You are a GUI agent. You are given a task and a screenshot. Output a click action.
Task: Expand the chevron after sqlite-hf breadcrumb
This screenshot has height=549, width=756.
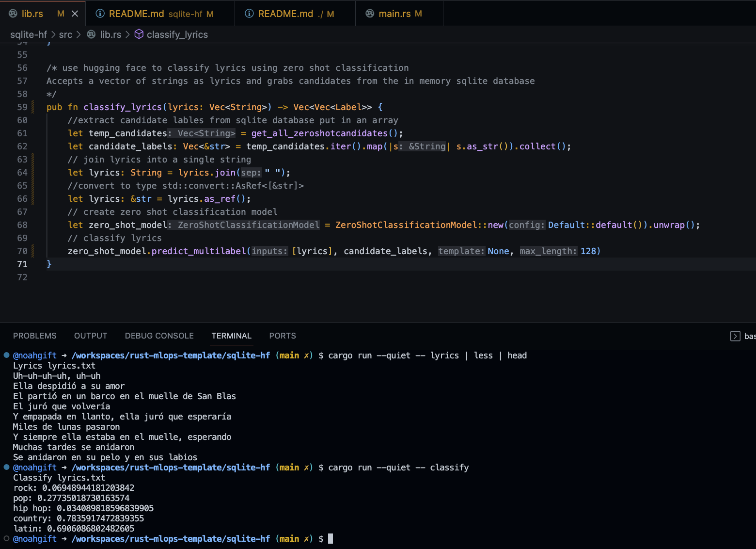coord(53,34)
